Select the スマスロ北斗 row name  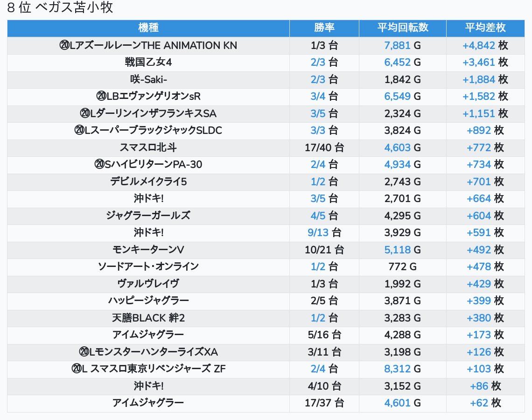tap(148, 148)
